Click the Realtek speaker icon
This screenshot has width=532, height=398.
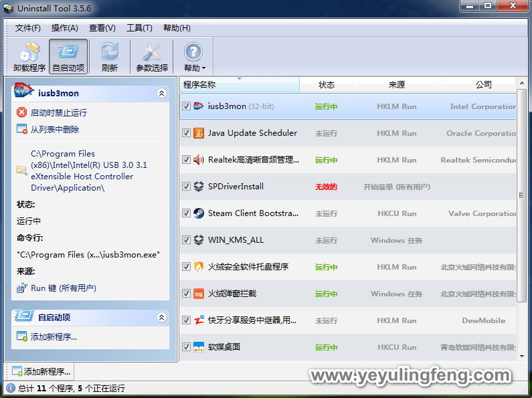click(x=199, y=160)
